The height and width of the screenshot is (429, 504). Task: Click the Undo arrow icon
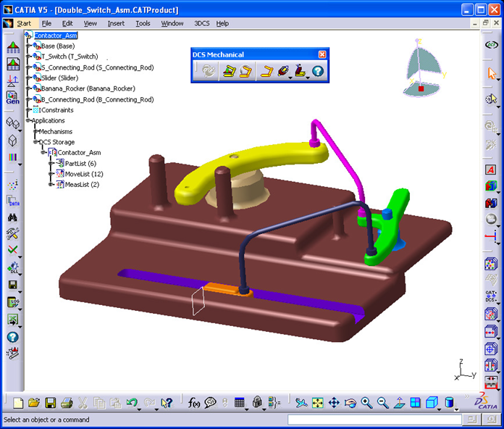(132, 402)
